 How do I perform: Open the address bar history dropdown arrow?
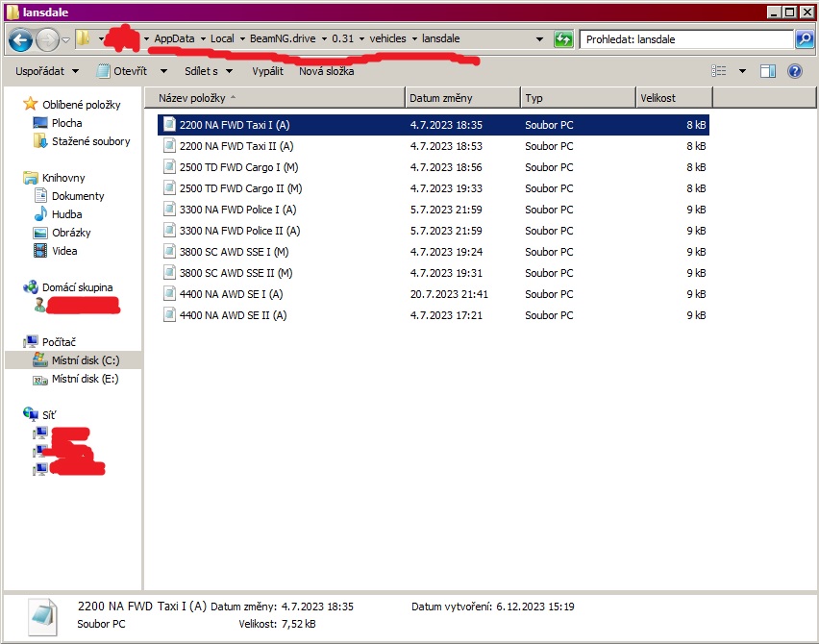(539, 39)
